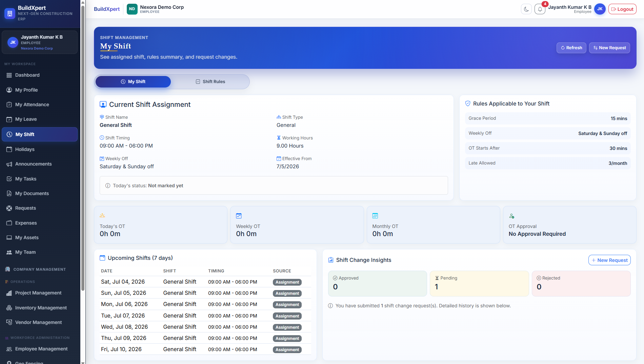Image resolution: width=644 pixels, height=364 pixels.
Task: Click 'Saturday & Sunday off' rule value
Action: [602, 134]
